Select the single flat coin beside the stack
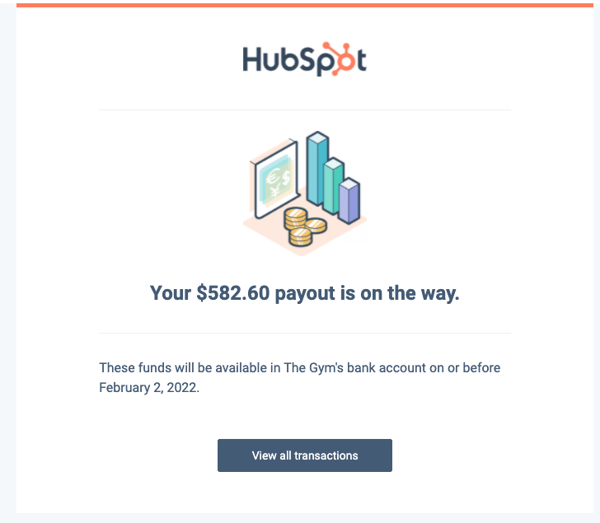The height and width of the screenshot is (523, 600). 316,225
